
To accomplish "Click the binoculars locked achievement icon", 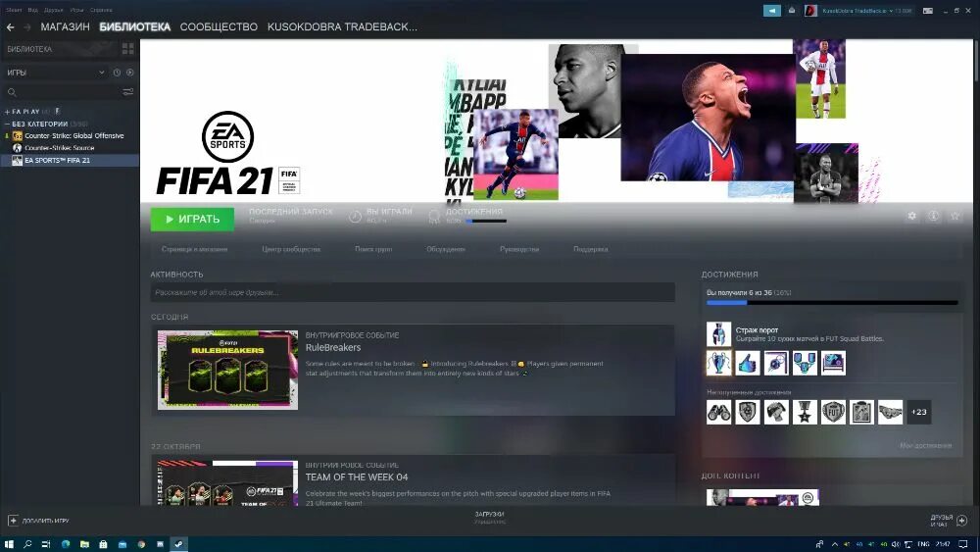I will tap(718, 412).
